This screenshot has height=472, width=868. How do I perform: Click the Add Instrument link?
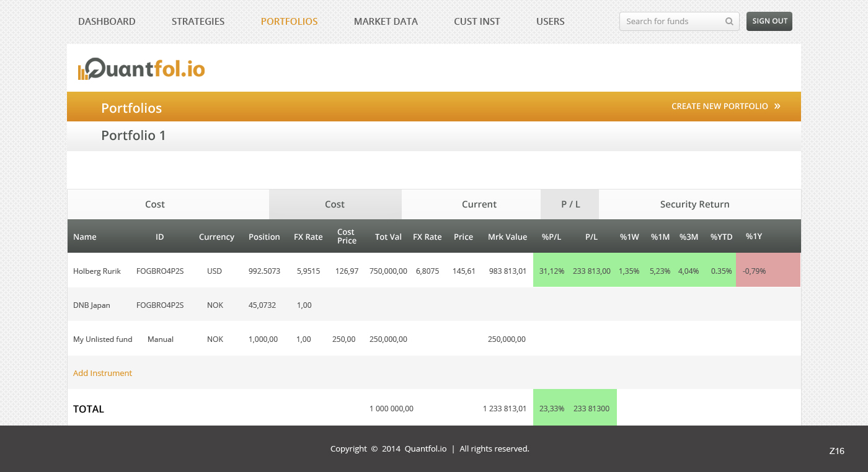pos(103,374)
